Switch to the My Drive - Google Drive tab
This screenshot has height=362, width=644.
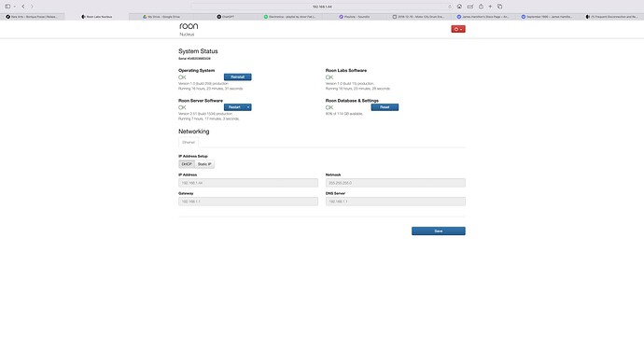pyautogui.click(x=161, y=17)
